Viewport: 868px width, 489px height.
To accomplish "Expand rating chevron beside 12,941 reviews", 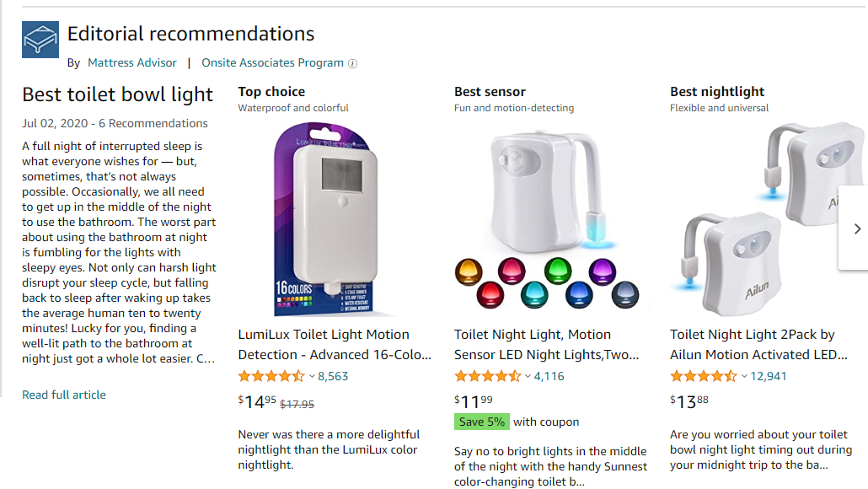I will (745, 377).
